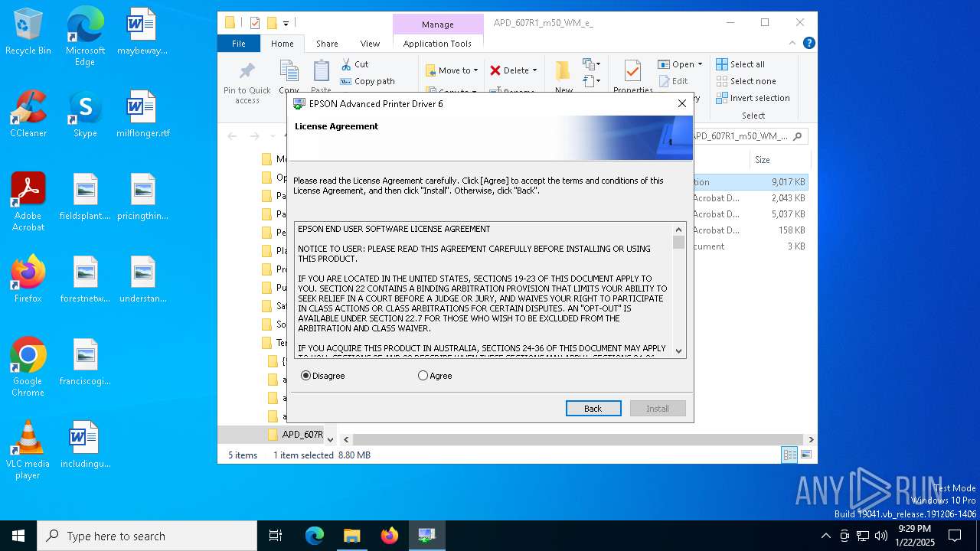Image resolution: width=980 pixels, height=551 pixels.
Task: Open the Delete dropdown arrow
Action: coord(534,70)
